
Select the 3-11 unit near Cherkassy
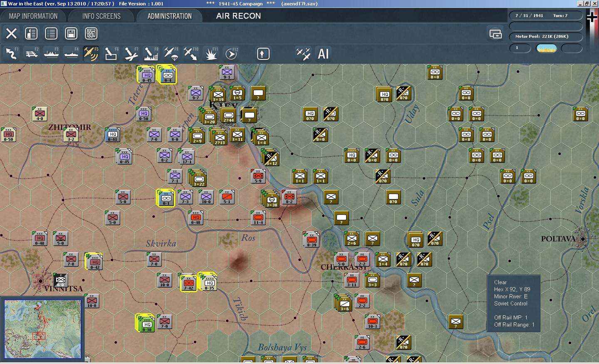[x=352, y=280]
